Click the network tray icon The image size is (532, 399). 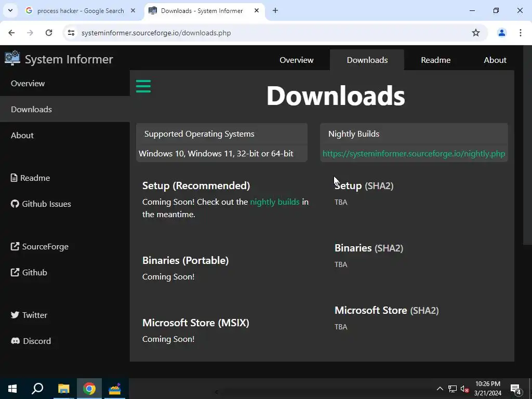[453, 389]
